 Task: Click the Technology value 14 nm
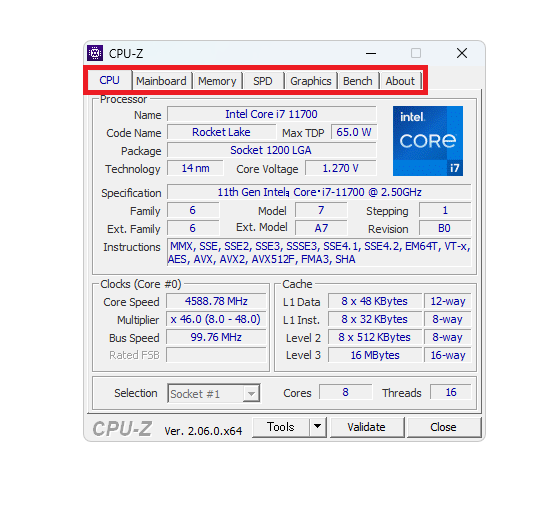pyautogui.click(x=195, y=168)
